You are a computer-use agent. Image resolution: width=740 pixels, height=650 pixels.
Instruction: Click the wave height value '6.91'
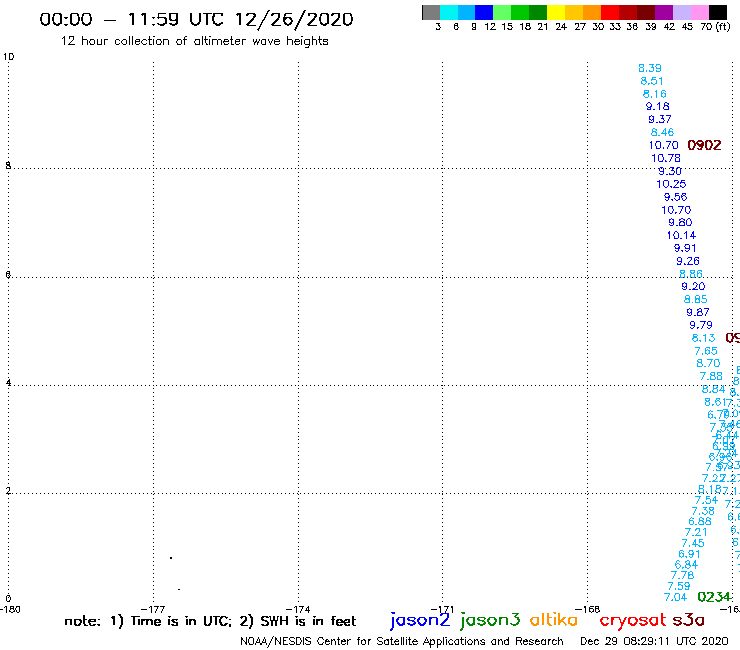coord(689,554)
